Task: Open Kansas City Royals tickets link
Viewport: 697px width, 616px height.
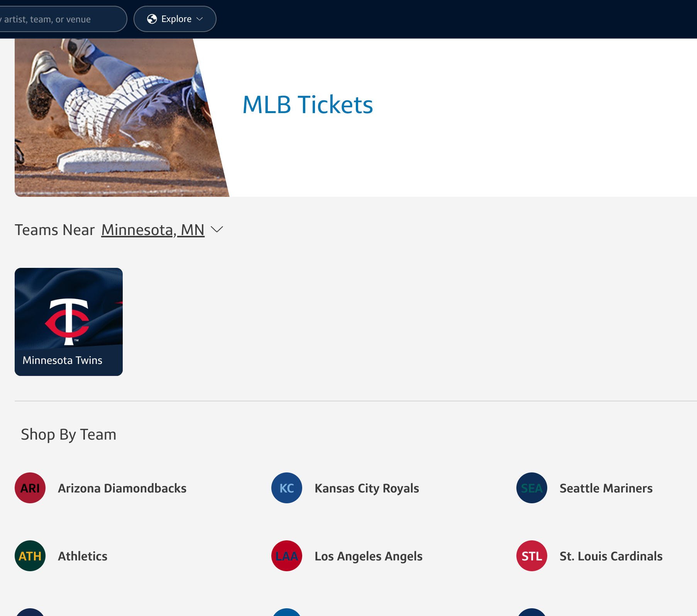Action: pos(367,488)
